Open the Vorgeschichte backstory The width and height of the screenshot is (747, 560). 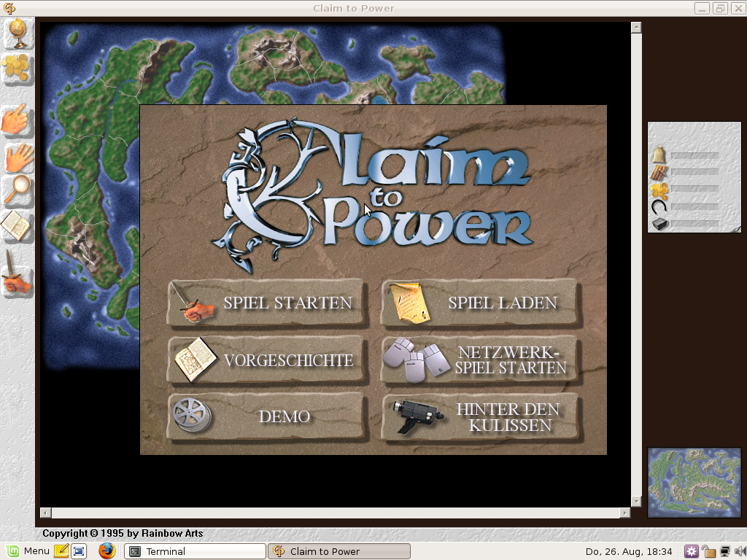pyautogui.click(x=266, y=360)
